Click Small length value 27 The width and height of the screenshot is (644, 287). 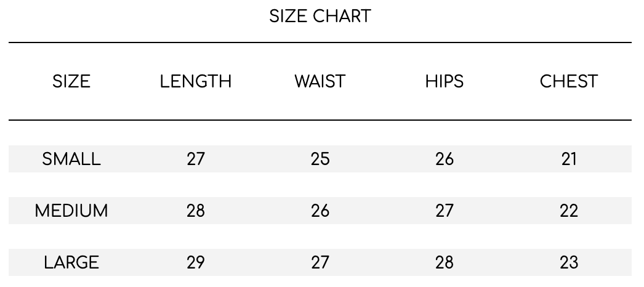tap(196, 159)
